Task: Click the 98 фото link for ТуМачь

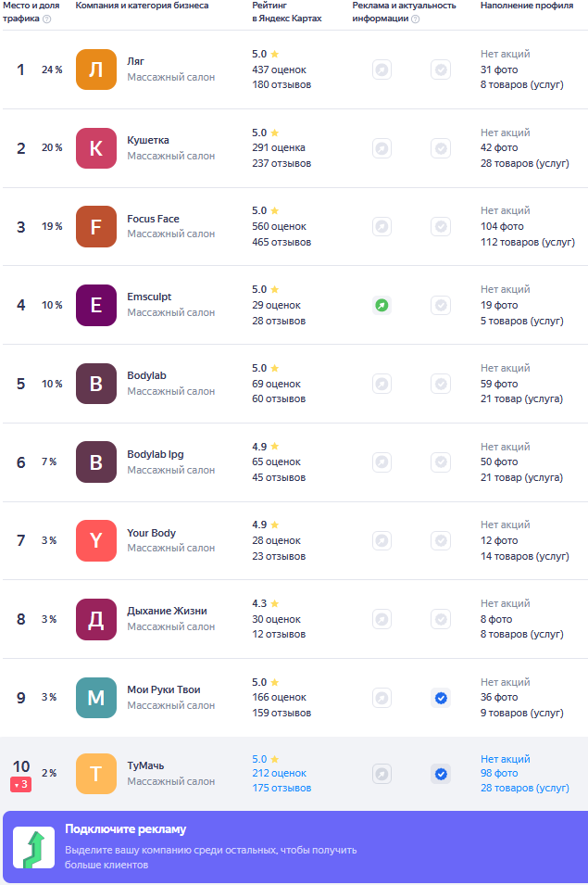Action: click(x=499, y=773)
